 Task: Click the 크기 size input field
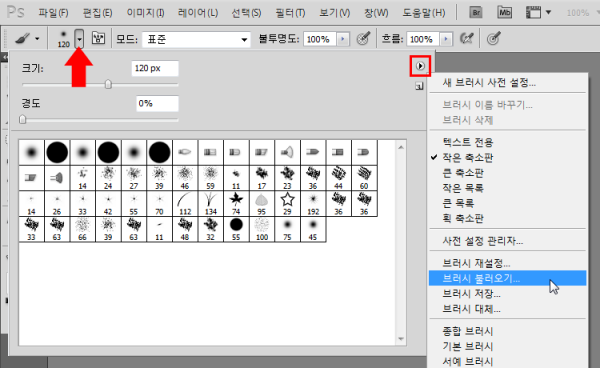point(155,68)
